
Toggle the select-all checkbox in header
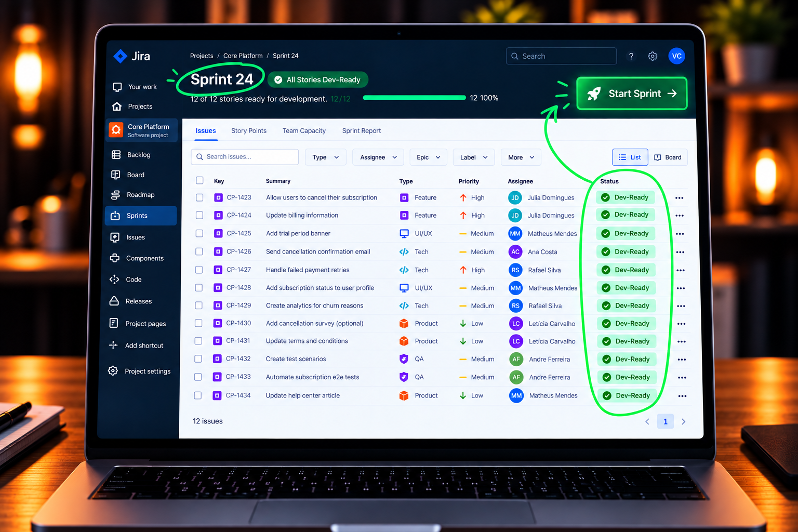(x=199, y=181)
